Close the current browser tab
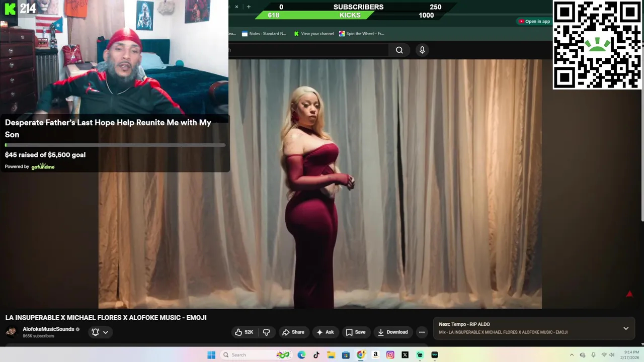The image size is (644, 362). click(236, 7)
